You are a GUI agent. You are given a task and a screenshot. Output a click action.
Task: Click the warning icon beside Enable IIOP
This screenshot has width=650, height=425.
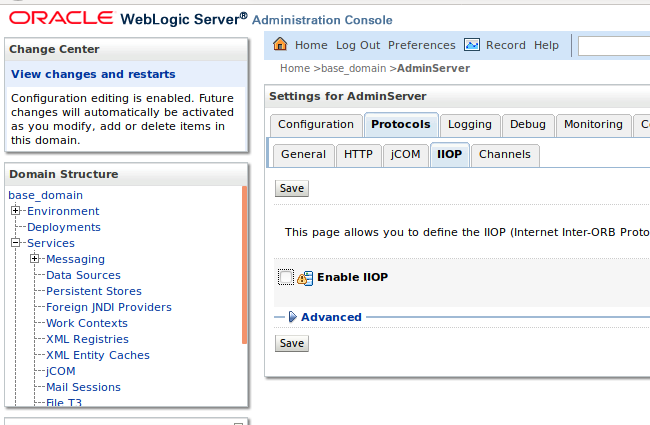pyautogui.click(x=305, y=278)
